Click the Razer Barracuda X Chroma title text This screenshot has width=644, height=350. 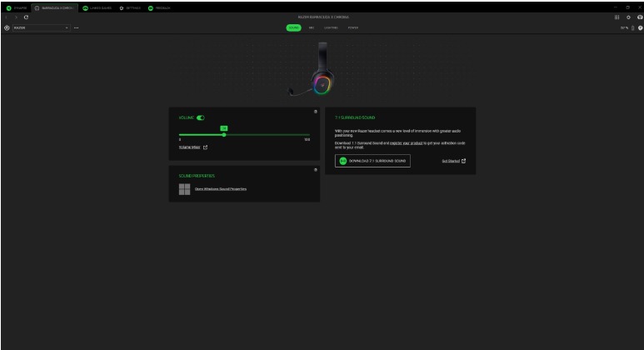323,17
